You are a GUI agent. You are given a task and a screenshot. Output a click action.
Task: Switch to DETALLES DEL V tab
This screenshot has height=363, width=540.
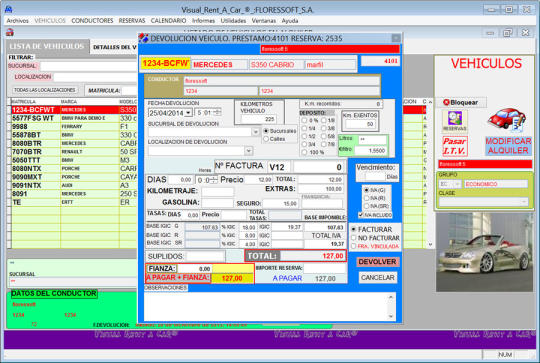tap(114, 47)
